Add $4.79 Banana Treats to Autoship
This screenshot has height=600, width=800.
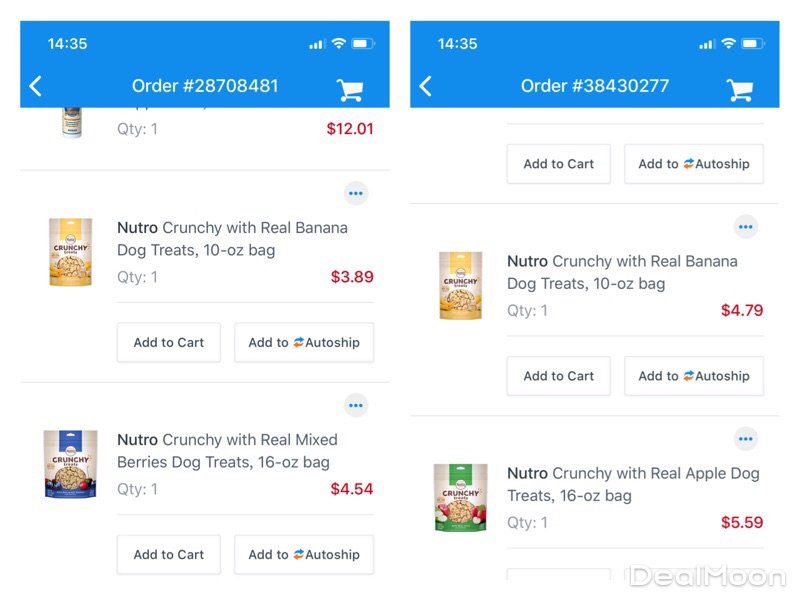click(x=694, y=376)
